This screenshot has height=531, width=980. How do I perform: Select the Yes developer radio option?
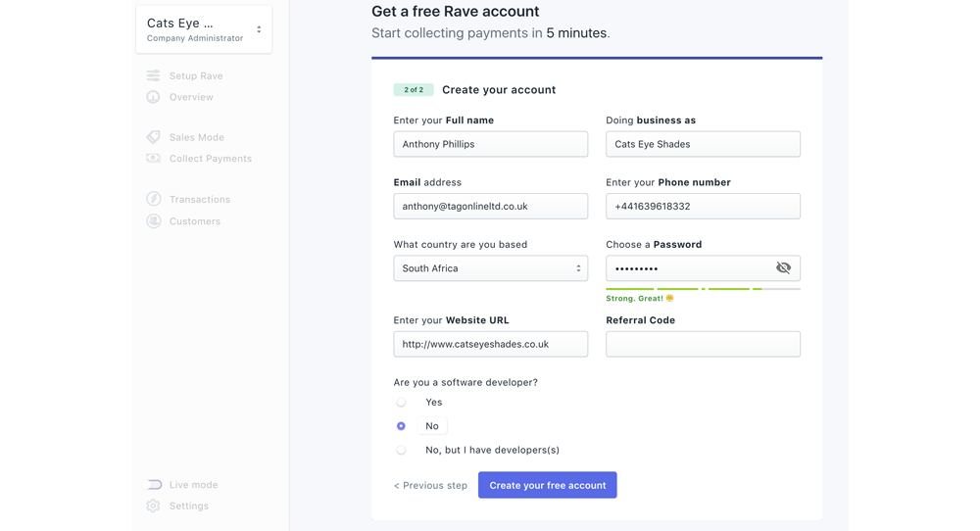(401, 403)
